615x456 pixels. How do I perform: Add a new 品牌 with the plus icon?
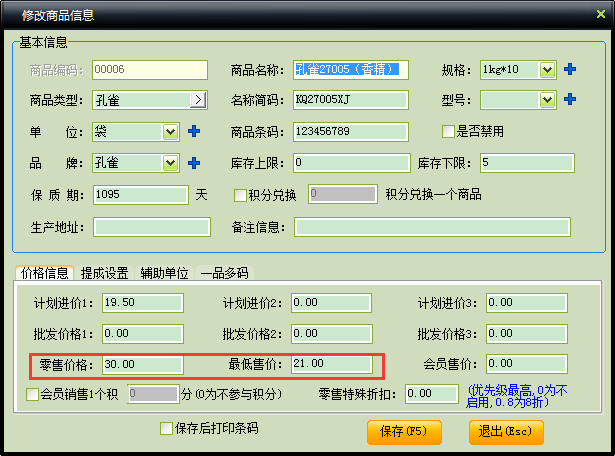[194, 163]
